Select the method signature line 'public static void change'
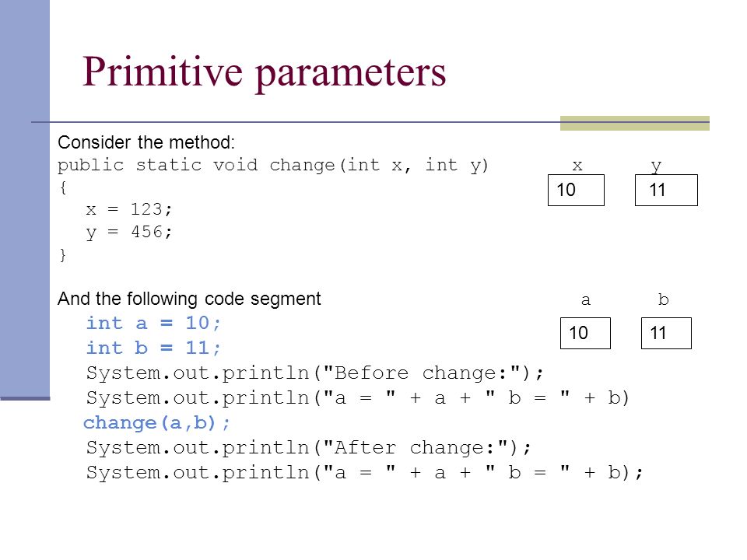 [x=273, y=166]
